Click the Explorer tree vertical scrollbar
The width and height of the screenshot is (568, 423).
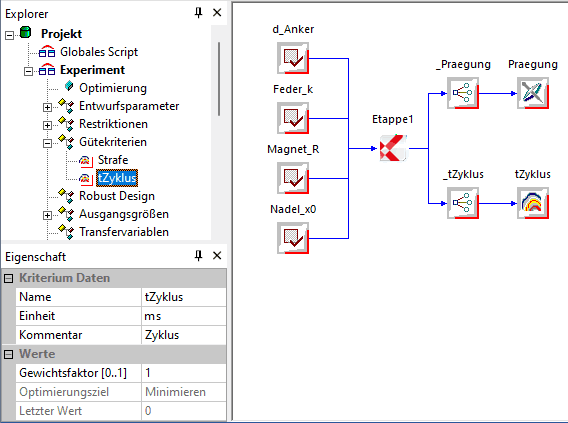click(x=219, y=79)
